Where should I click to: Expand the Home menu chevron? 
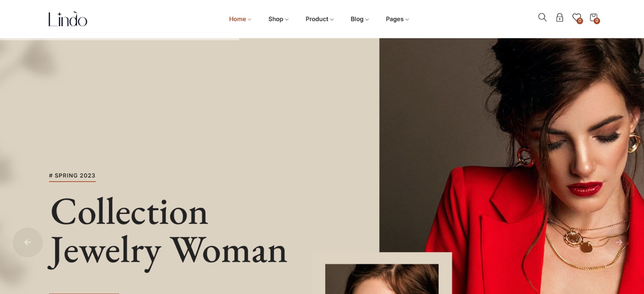(250, 19)
